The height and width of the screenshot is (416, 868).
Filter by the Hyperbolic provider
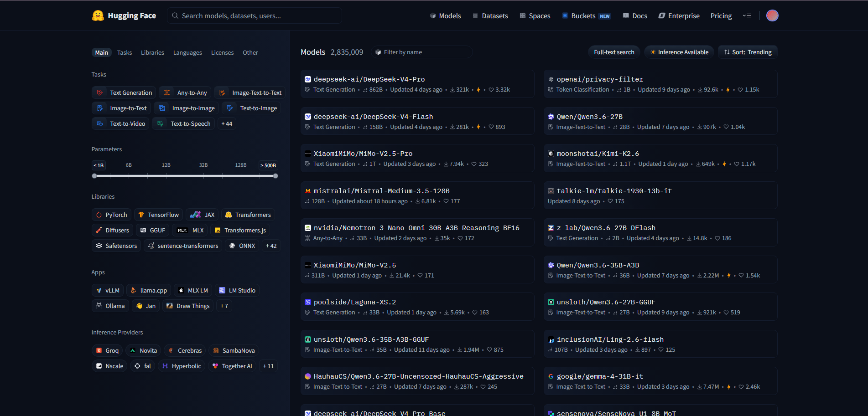point(182,366)
